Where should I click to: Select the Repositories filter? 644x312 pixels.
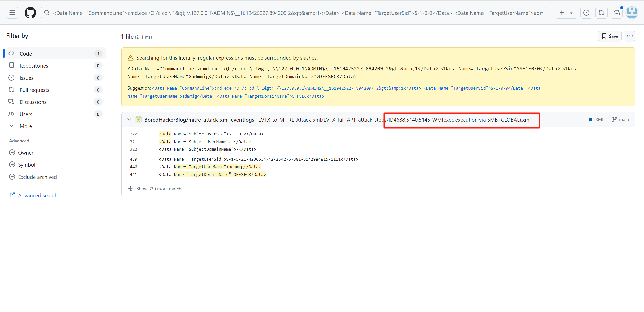coord(34,66)
